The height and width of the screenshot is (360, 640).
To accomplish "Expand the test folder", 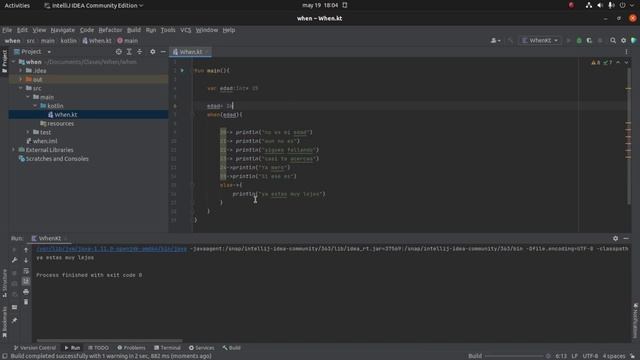I will pos(28,132).
